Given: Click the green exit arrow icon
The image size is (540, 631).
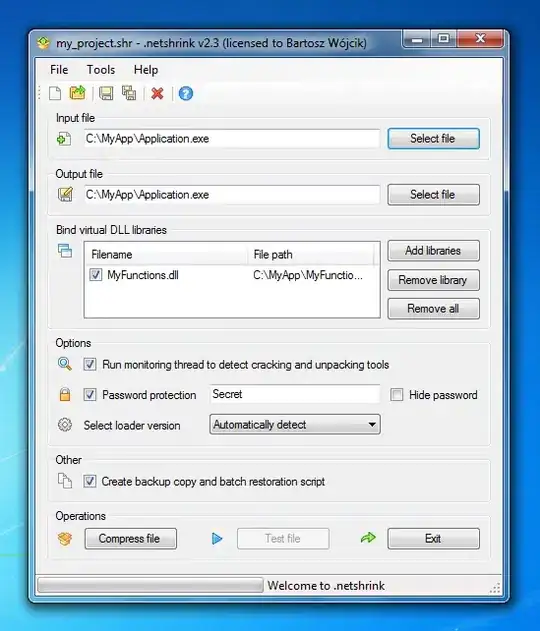Looking at the screenshot, I should [368, 538].
